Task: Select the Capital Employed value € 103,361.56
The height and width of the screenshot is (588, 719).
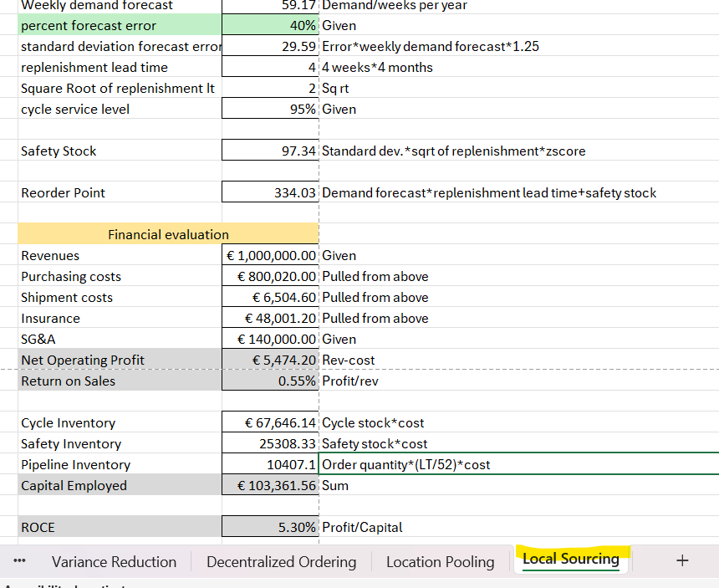Action: coord(270,485)
